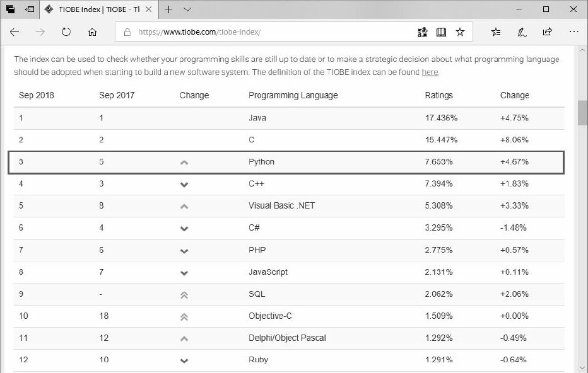Click the '15.447%' rating value
588x373 pixels.
click(x=441, y=139)
